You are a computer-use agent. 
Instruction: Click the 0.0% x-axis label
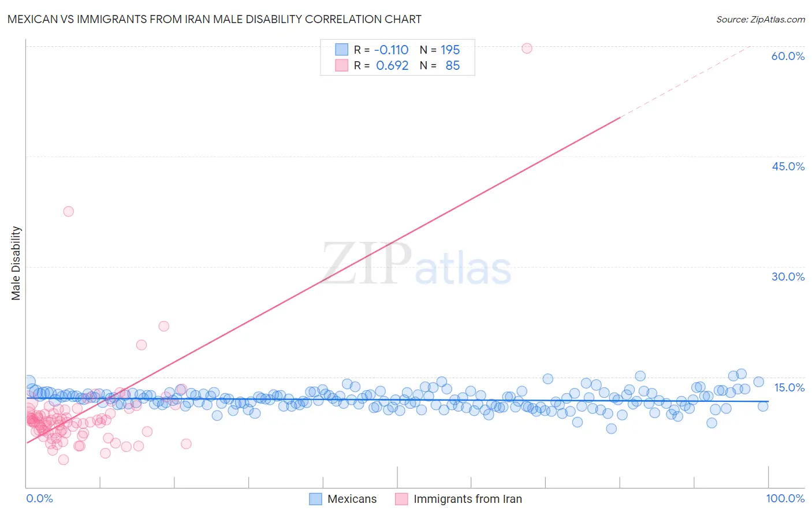click(39, 498)
